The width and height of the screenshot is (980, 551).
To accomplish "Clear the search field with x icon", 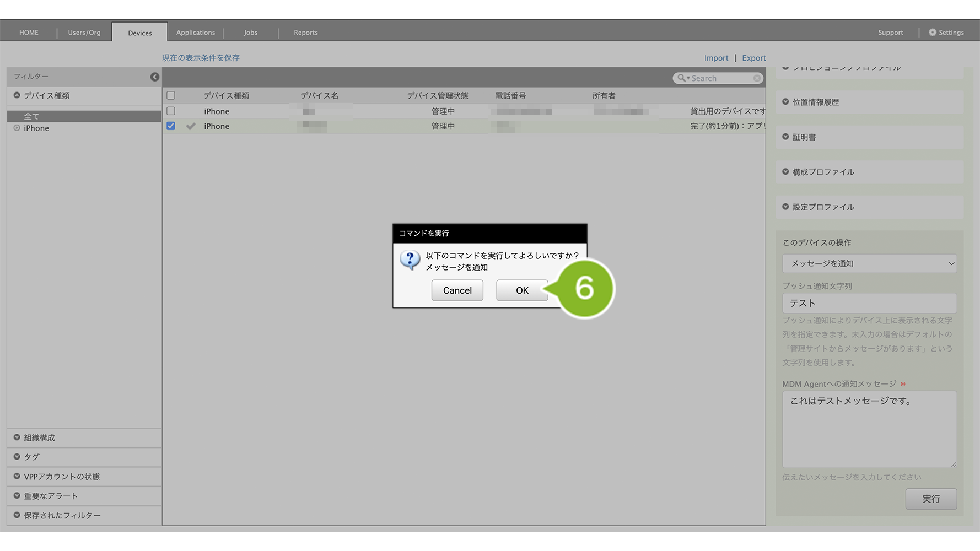I will point(757,78).
